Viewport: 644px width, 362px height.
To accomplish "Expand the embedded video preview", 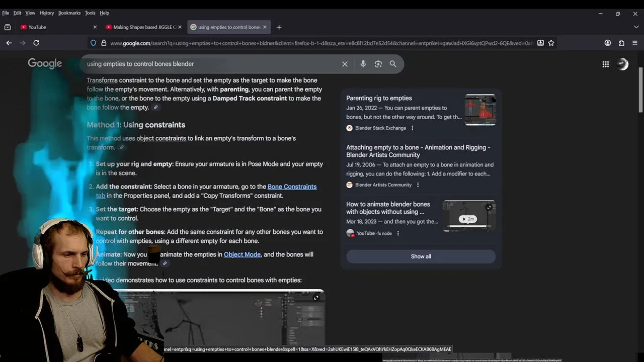I will tap(316, 298).
